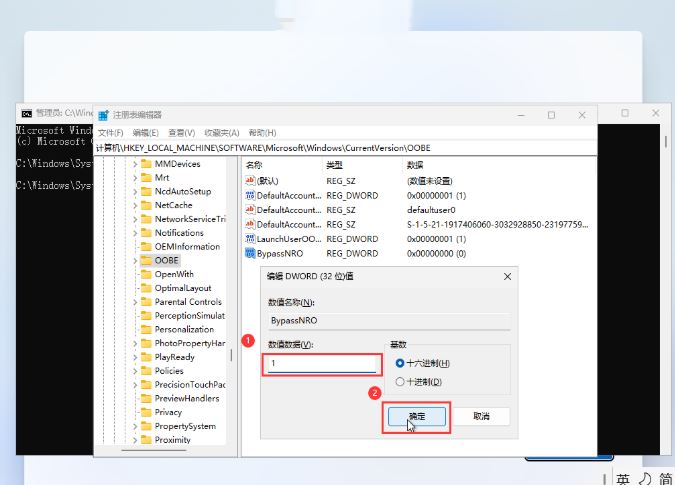Expand the PropertySystem tree node
The width and height of the screenshot is (675, 485).
point(134,426)
